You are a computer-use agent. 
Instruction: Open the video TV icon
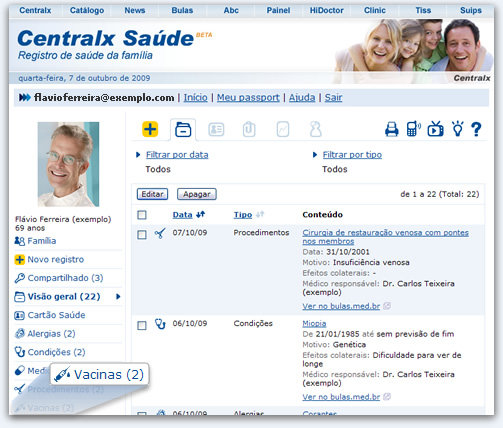coord(435,129)
